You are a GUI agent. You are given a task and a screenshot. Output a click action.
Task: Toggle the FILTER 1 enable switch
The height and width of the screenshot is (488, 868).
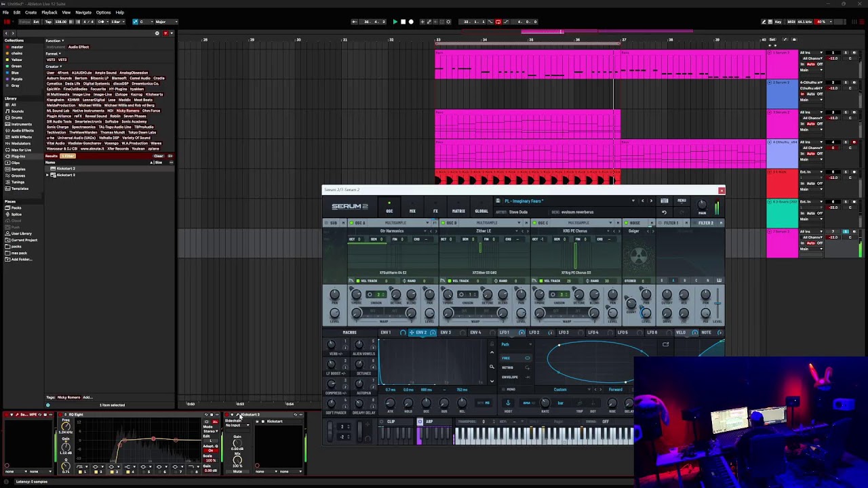[x=660, y=223]
